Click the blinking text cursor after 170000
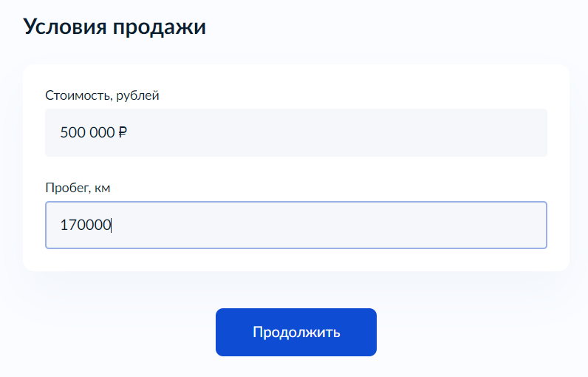 [x=111, y=225]
